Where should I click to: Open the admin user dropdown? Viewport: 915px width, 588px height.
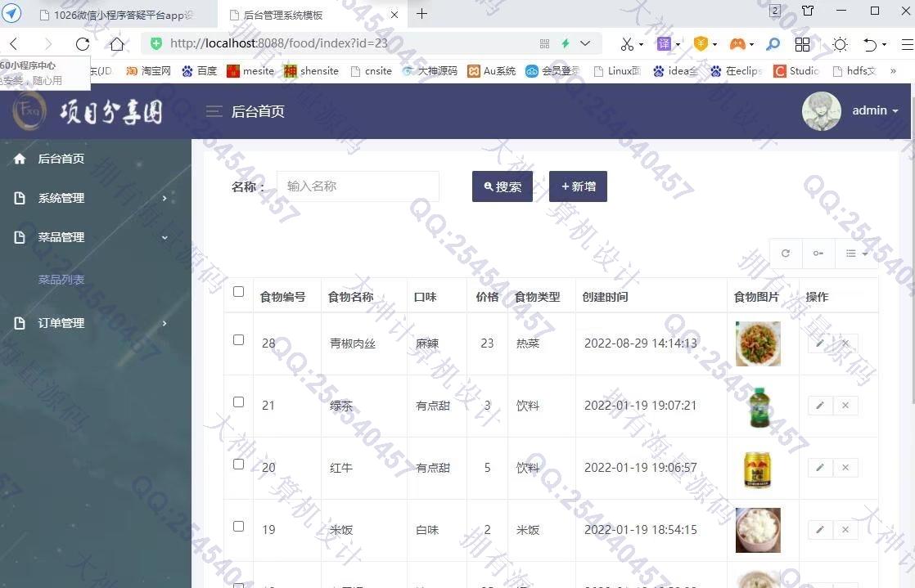click(875, 110)
